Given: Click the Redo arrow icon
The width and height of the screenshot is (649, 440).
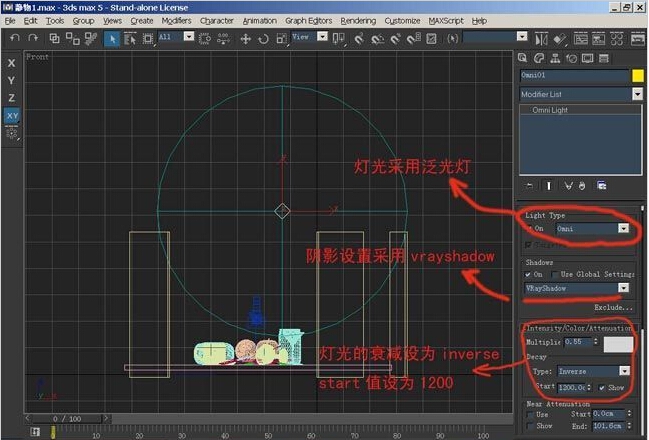Looking at the screenshot, I should pos(33,38).
